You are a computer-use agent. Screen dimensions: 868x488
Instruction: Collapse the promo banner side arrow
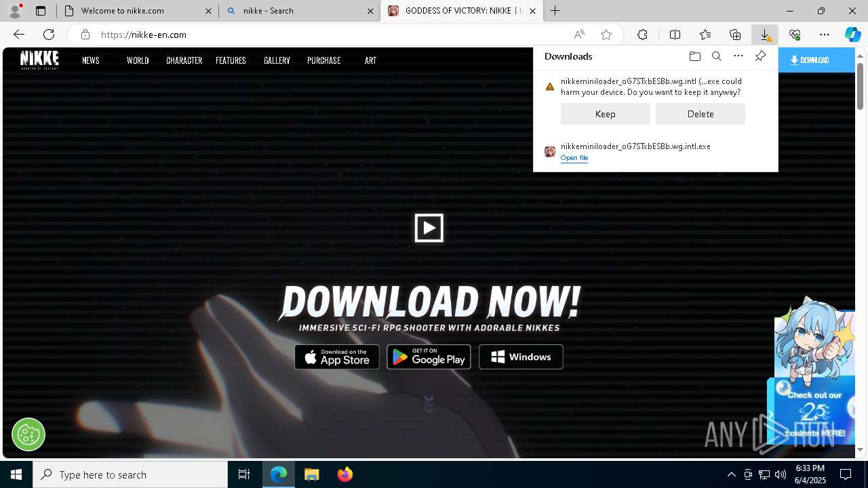pos(770,414)
